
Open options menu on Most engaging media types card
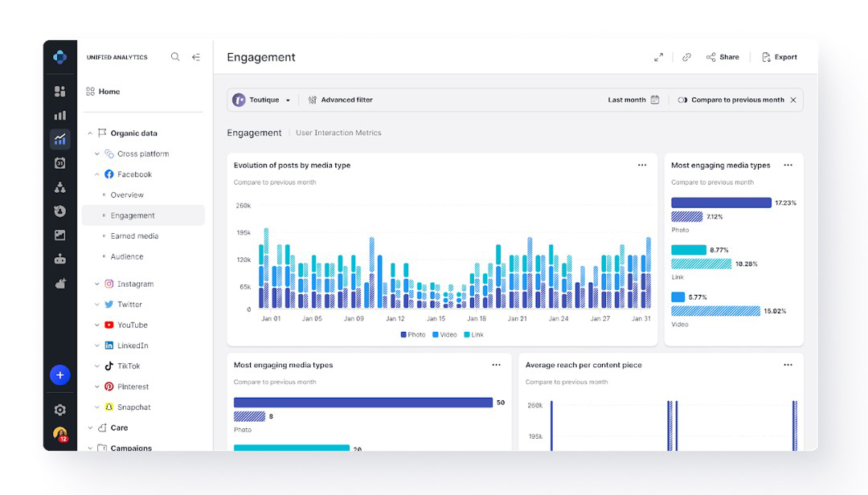788,165
